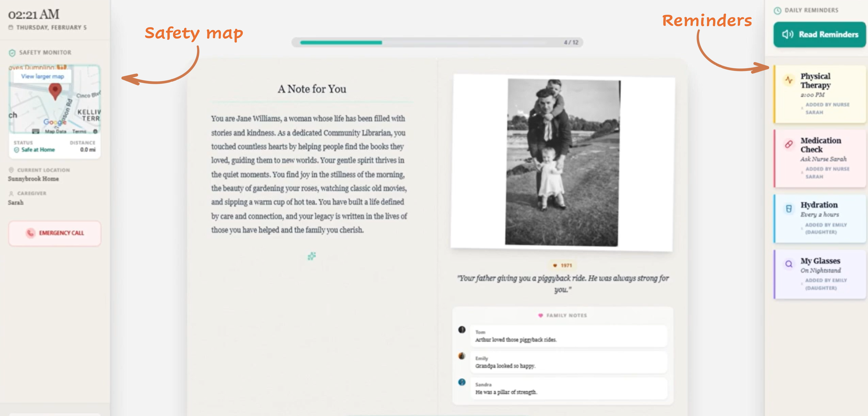Click Sandra's avatar in Family Notes
This screenshot has width=868, height=416.
462,382
